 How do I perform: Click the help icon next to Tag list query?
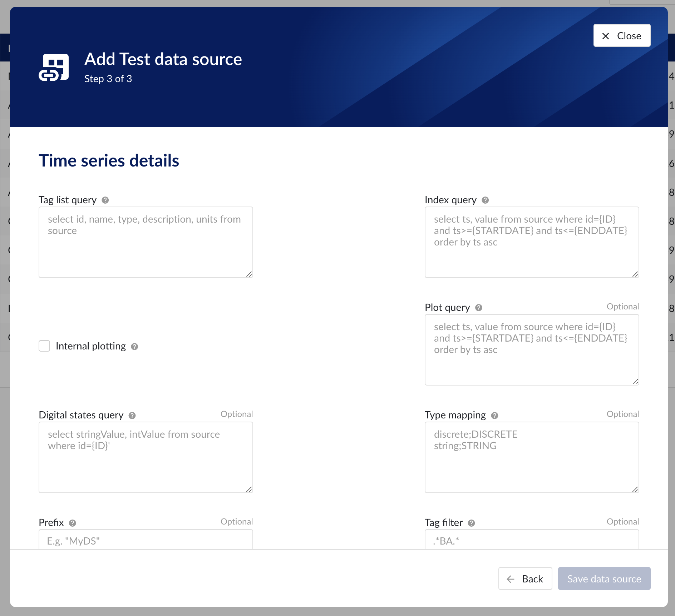coord(105,200)
